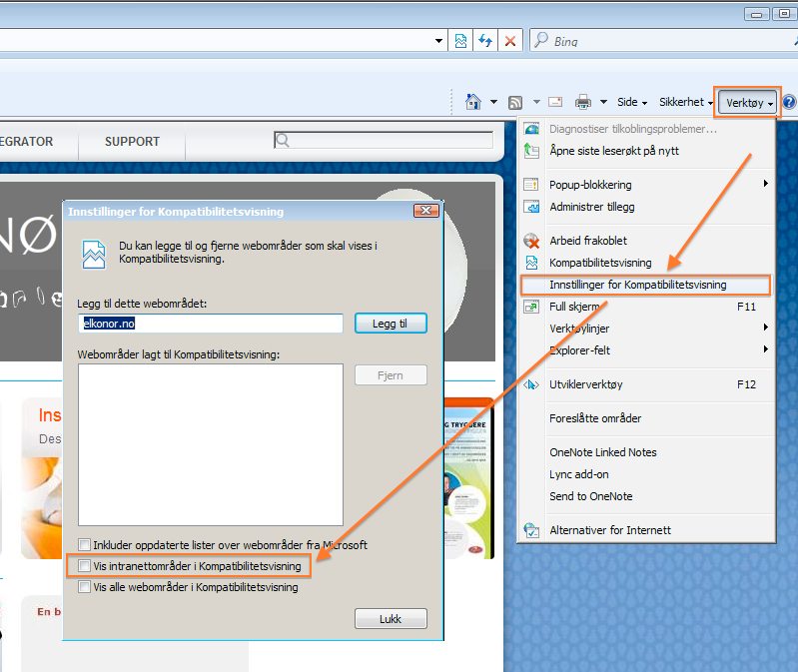
Task: Open the Side menu dropdown
Action: click(632, 102)
